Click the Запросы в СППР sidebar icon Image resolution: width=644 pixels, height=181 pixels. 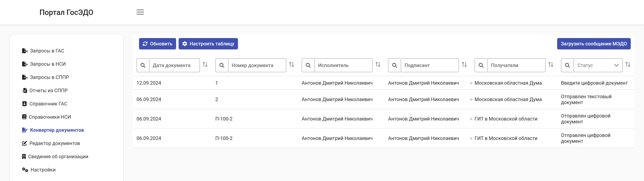coord(25,77)
